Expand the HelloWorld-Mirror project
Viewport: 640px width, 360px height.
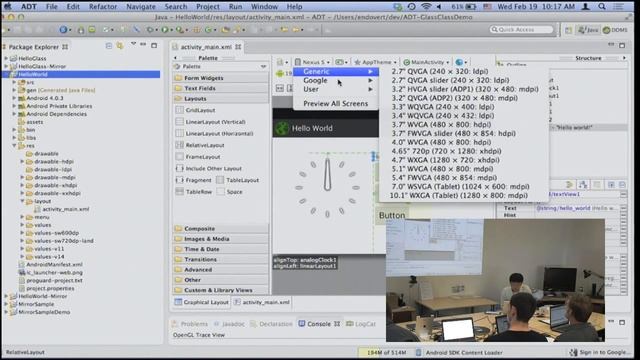(6, 296)
